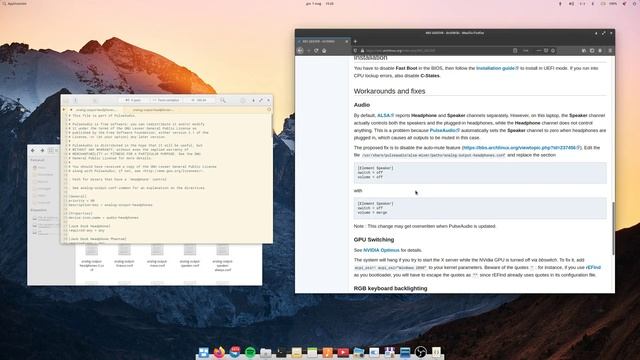Select the analog-output-mono.conf file
The height and width of the screenshot is (360, 640).
(x=157, y=256)
